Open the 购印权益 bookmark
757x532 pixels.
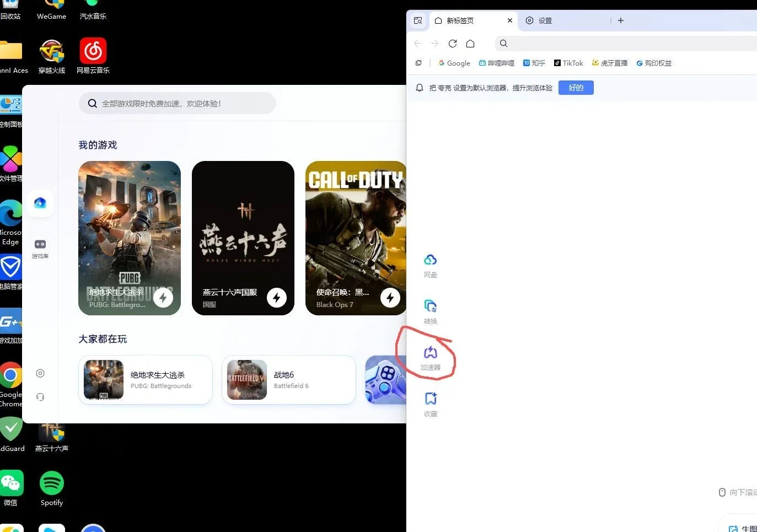654,63
